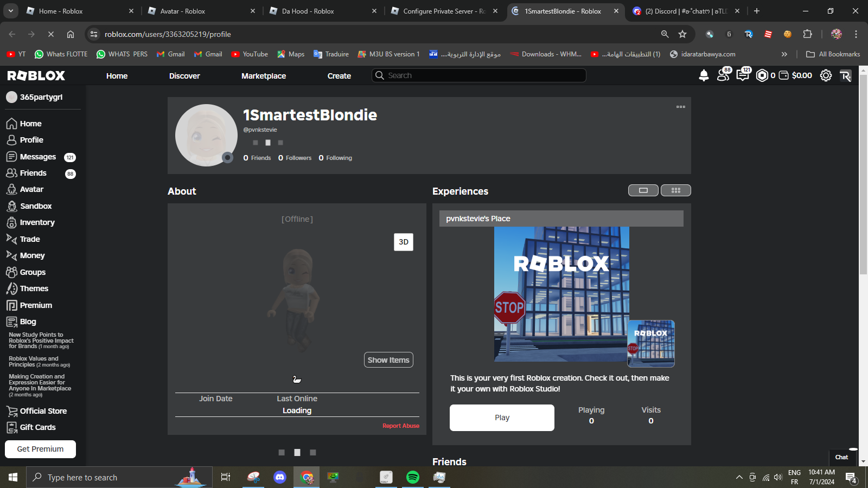
Task: Click Discover in top navigation
Action: [x=184, y=76]
